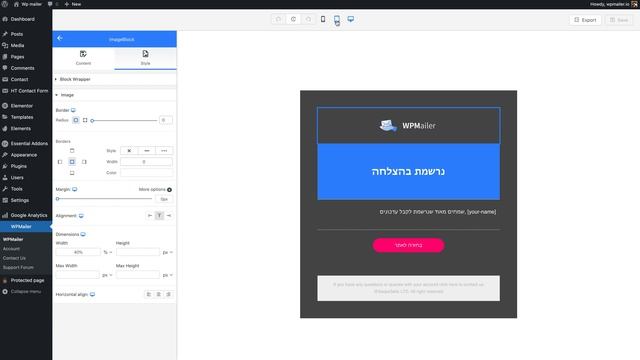Screen dimensions: 640x360
Task: Click the border Width input field
Action: (x=146, y=162)
